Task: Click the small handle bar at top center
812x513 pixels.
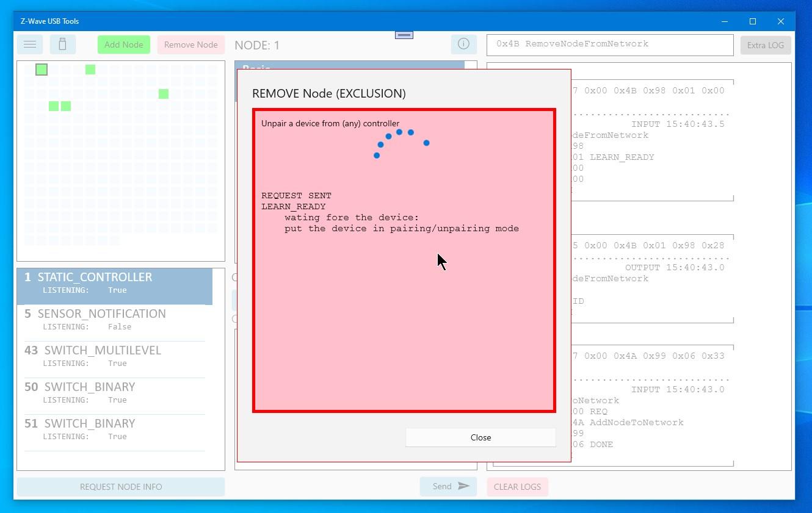Action: (404, 35)
